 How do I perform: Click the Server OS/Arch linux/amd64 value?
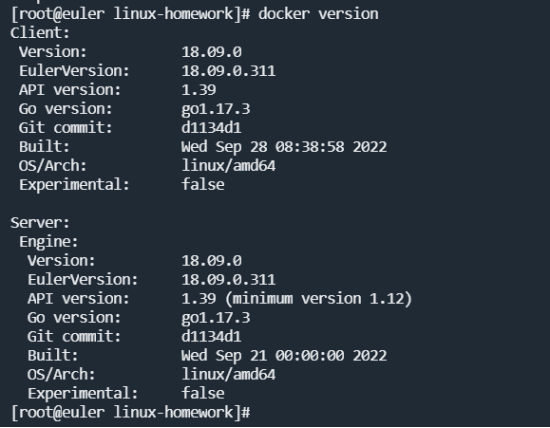pos(228,375)
